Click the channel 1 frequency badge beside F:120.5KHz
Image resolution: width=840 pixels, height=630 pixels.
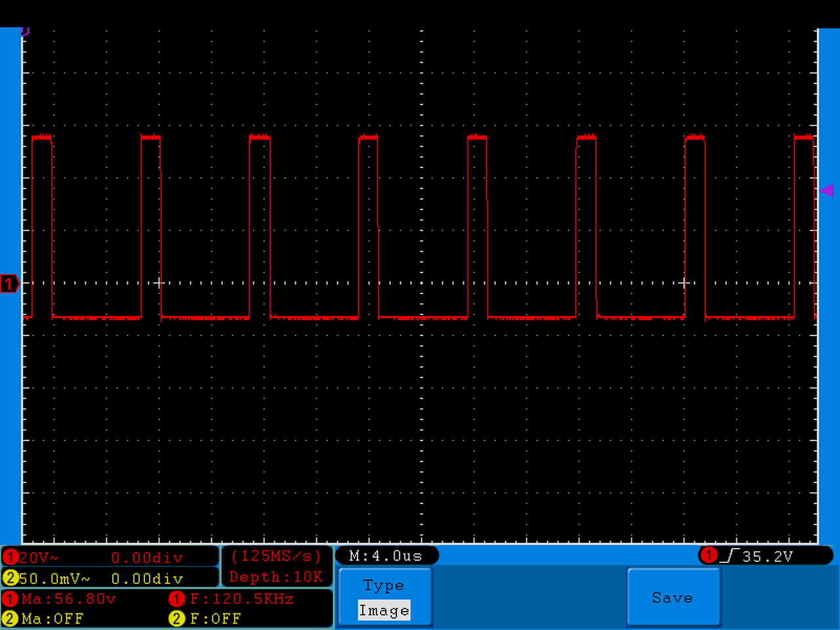point(177,598)
